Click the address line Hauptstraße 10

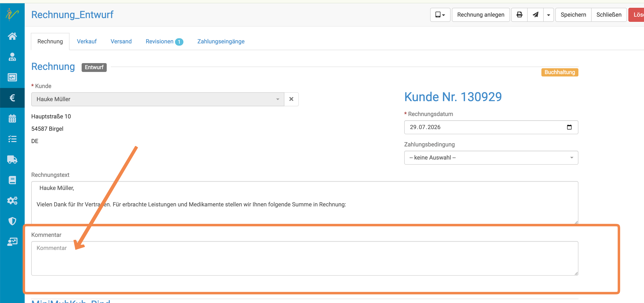point(51,117)
